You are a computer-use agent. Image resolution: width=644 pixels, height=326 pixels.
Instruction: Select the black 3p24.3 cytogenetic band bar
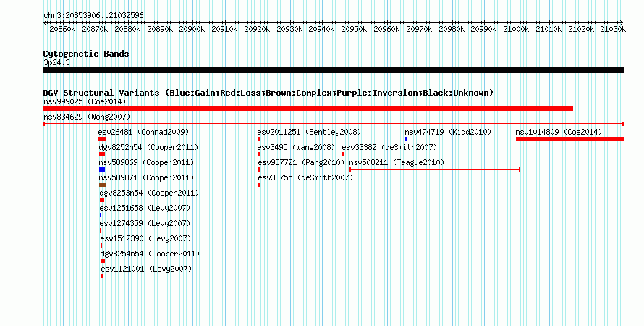tap(333, 70)
